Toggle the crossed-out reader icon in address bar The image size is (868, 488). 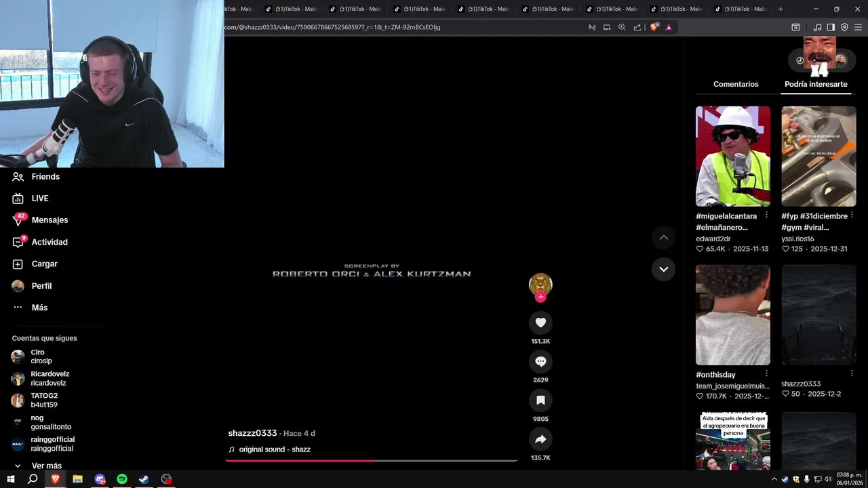pyautogui.click(x=592, y=27)
